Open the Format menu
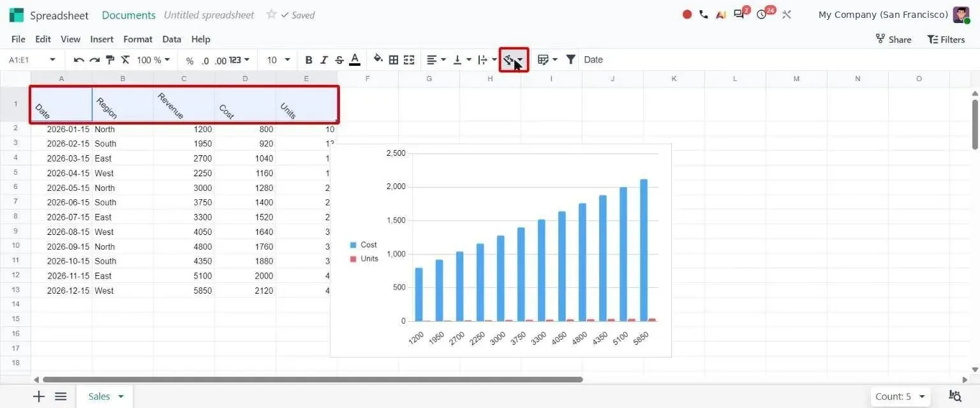 click(138, 39)
